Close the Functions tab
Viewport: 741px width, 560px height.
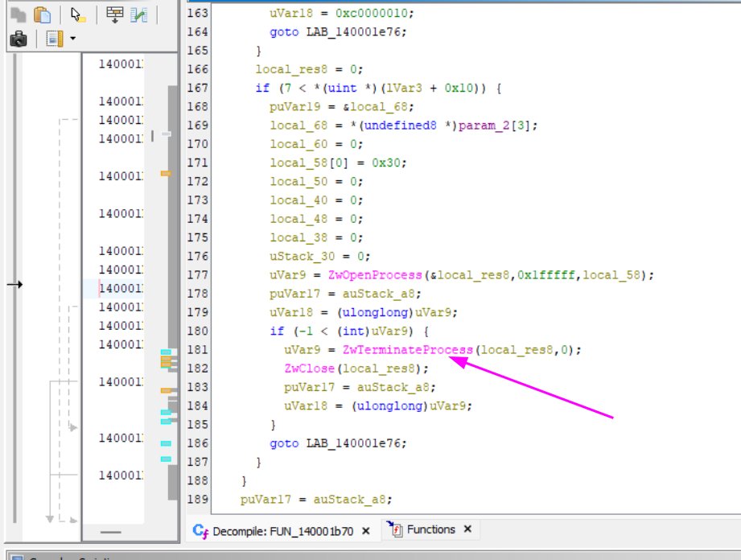pos(467,529)
